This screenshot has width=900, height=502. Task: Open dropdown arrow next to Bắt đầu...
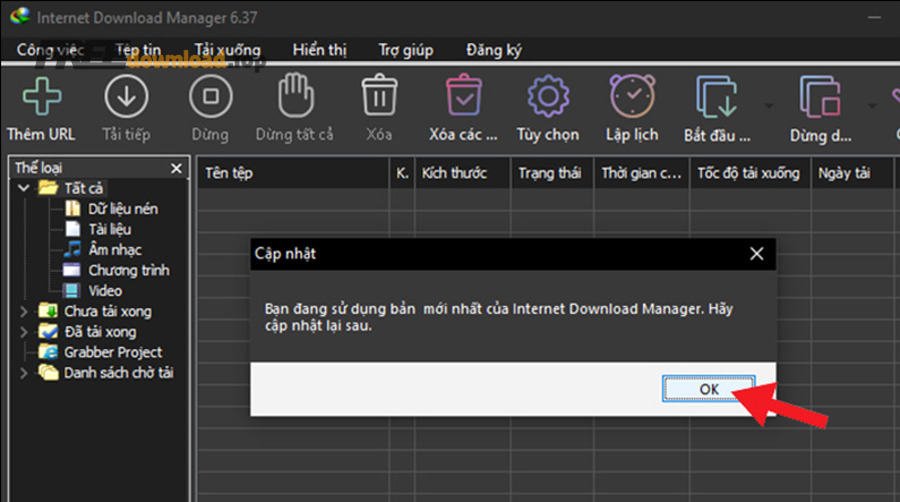point(769,106)
